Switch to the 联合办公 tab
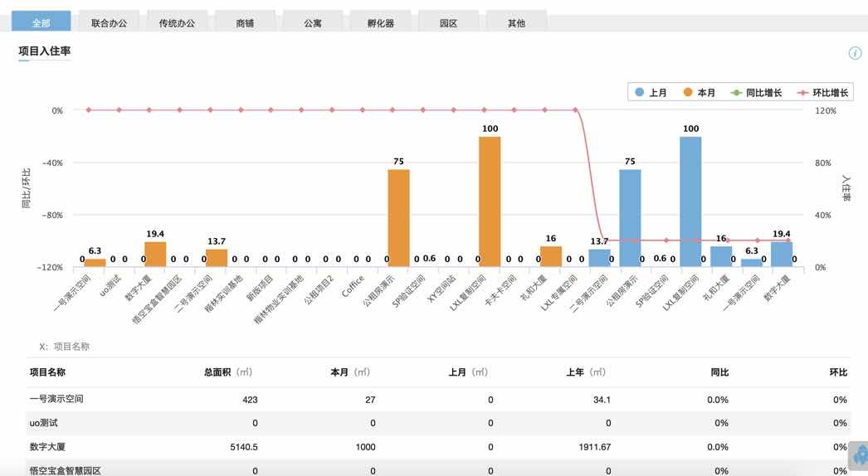The height and width of the screenshot is (476, 868). tap(110, 23)
